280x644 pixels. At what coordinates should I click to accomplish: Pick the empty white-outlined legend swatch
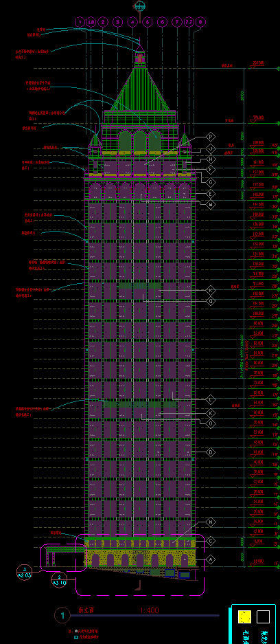click(x=264, y=617)
